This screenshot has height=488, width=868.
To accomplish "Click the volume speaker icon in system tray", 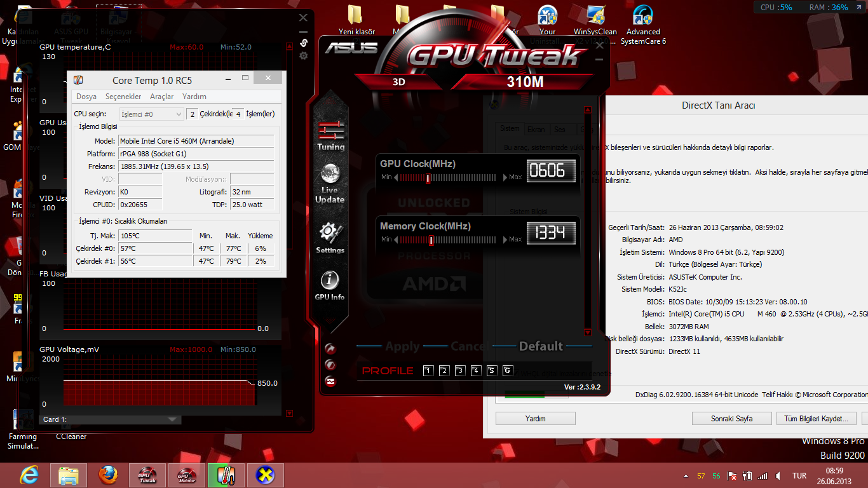I will [x=778, y=475].
